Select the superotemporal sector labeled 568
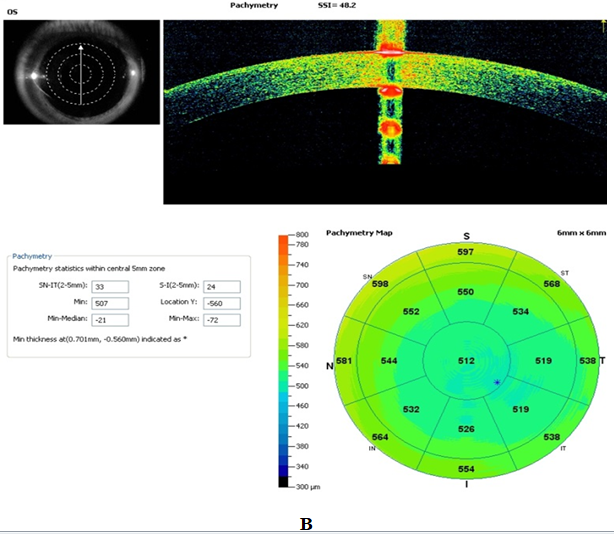This screenshot has height=534, width=614. pyautogui.click(x=551, y=284)
